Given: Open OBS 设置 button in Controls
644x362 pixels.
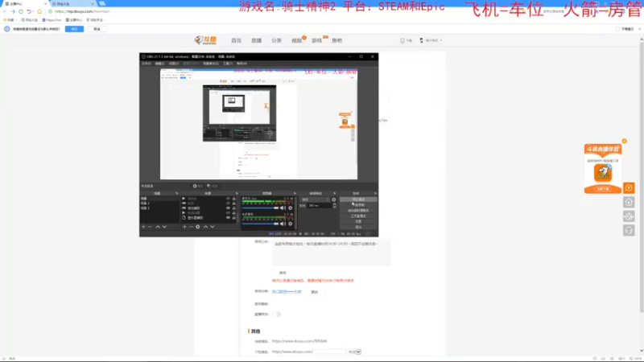Looking at the screenshot, I should pyautogui.click(x=358, y=221).
